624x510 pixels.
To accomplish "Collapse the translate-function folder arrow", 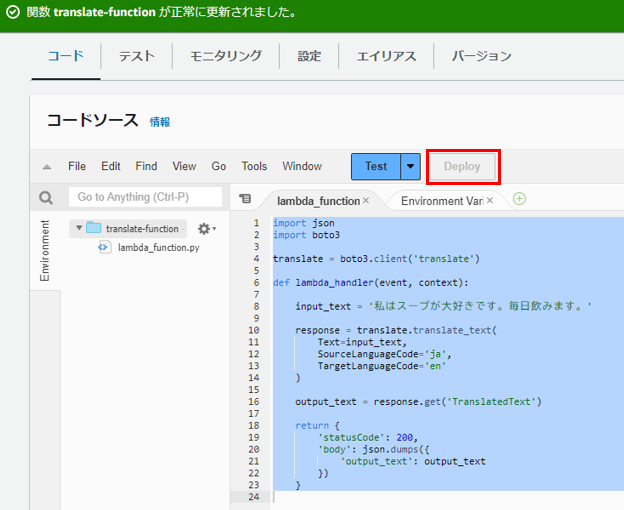I will click(79, 228).
